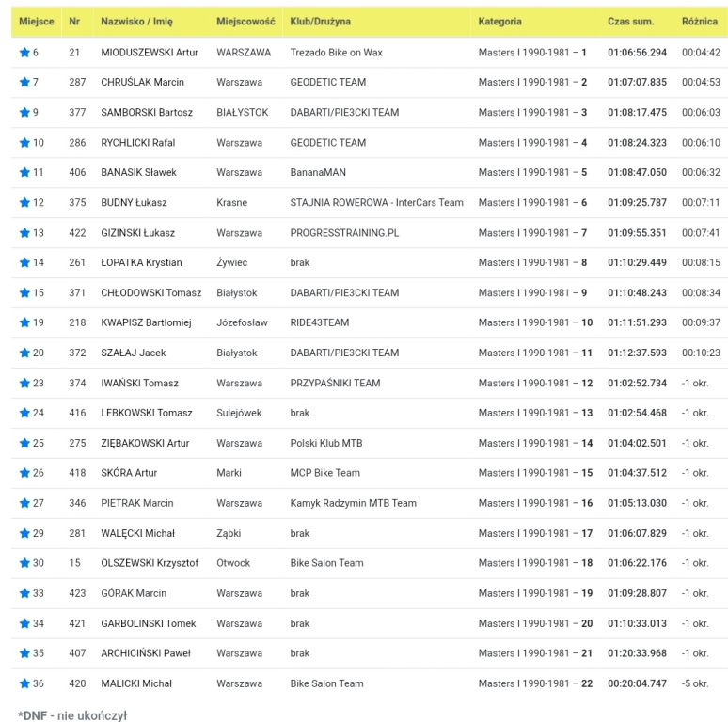The width and height of the screenshot is (728, 722).
Task: Click the club MCP Bike Team
Action: tap(325, 473)
